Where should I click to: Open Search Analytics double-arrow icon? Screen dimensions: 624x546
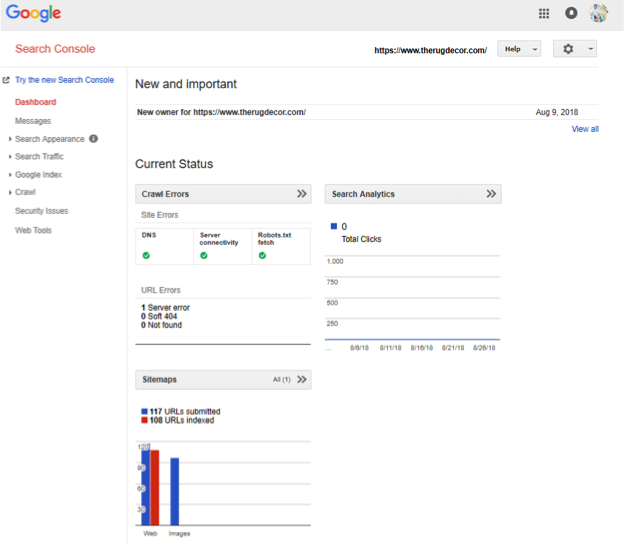point(491,194)
